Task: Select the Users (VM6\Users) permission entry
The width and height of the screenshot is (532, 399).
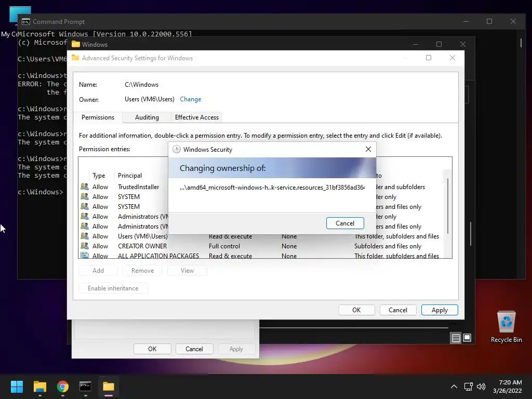Action: pos(260,236)
